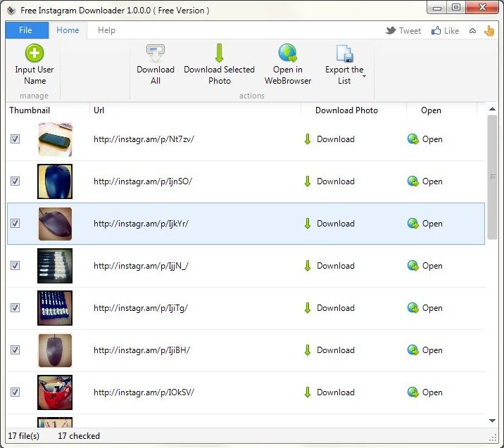This screenshot has height=448, width=504.
Task: Uncheck the IjiBH photo checkbox
Action: click(15, 350)
